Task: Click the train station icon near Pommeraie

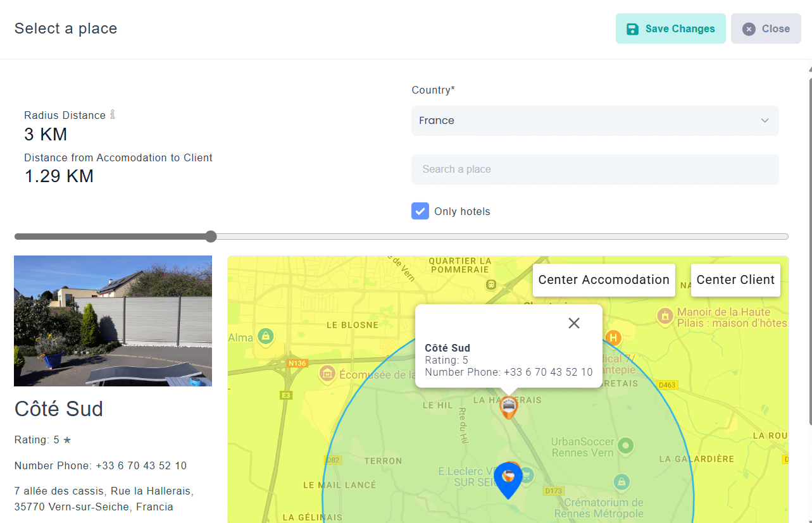Action: pyautogui.click(x=490, y=285)
